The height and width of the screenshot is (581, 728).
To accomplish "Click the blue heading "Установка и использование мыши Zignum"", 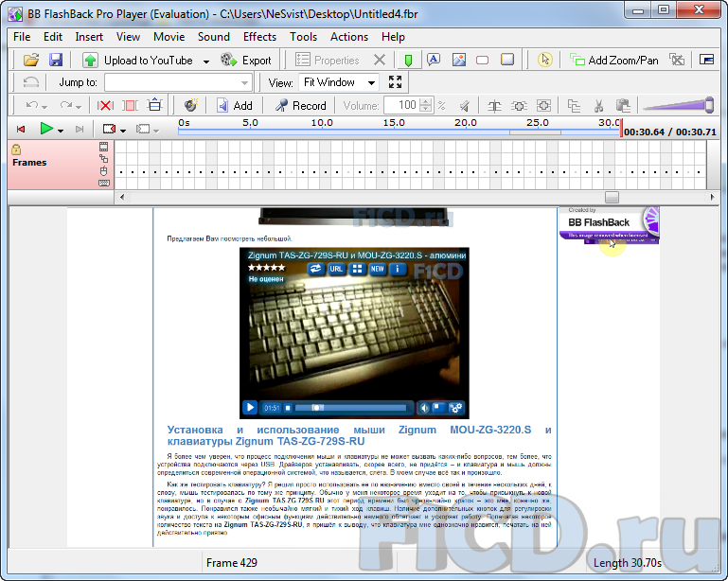I will coord(302,430).
